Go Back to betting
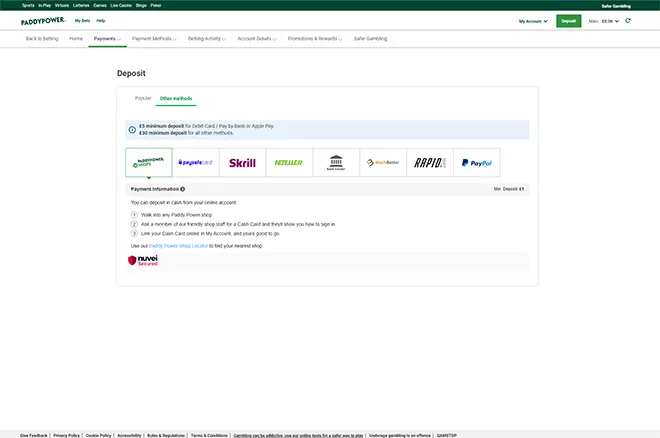 click(42, 39)
